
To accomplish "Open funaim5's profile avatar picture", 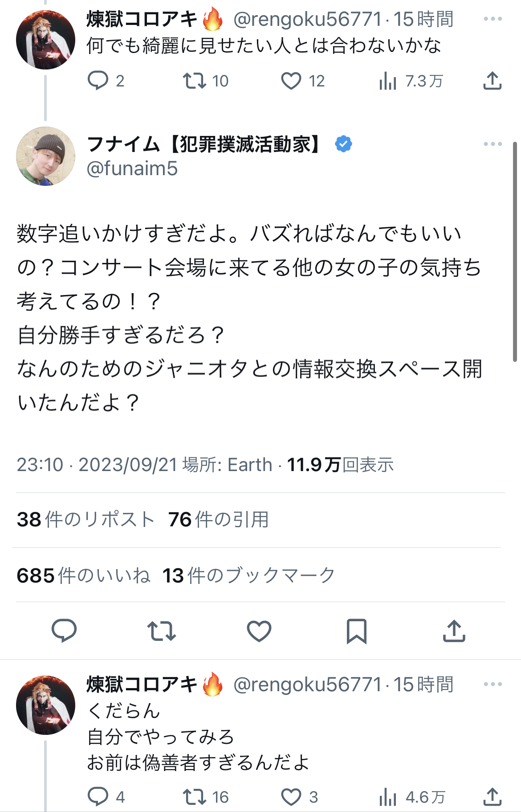I will click(x=45, y=156).
